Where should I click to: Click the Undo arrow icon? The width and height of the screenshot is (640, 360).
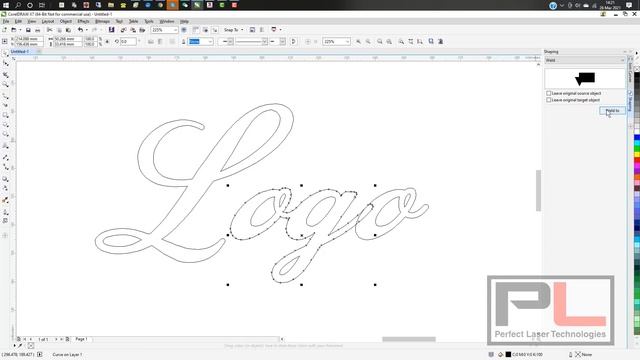pyautogui.click(x=80, y=30)
